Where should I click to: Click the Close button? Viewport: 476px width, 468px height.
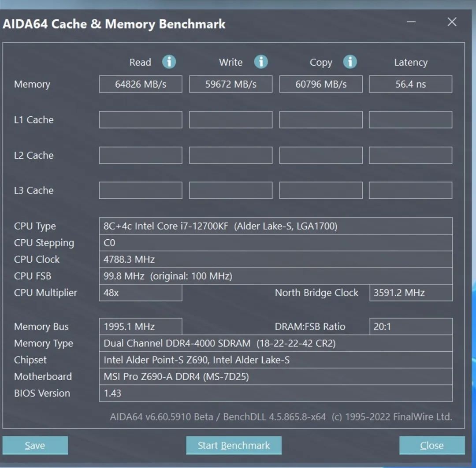[x=431, y=445]
